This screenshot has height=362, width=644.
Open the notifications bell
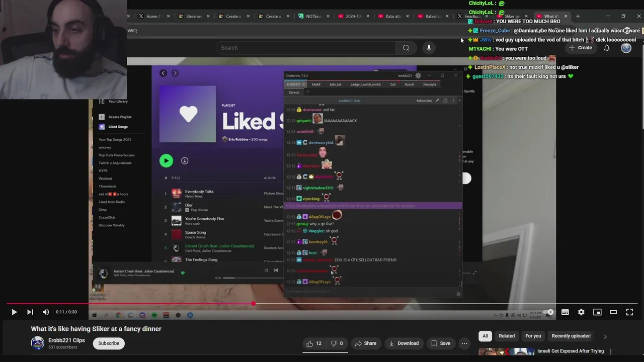pos(607,48)
